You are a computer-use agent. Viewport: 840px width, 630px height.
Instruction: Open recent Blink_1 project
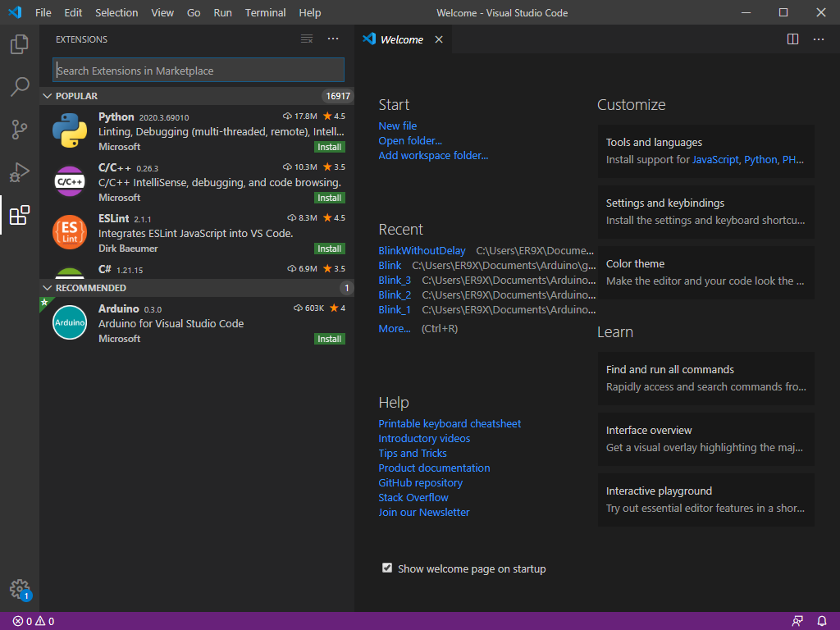(x=395, y=309)
